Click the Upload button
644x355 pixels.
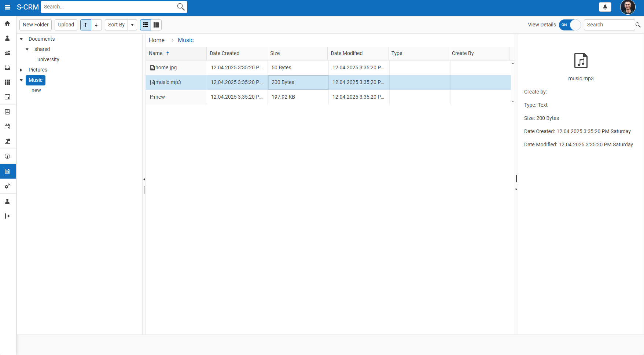point(66,25)
